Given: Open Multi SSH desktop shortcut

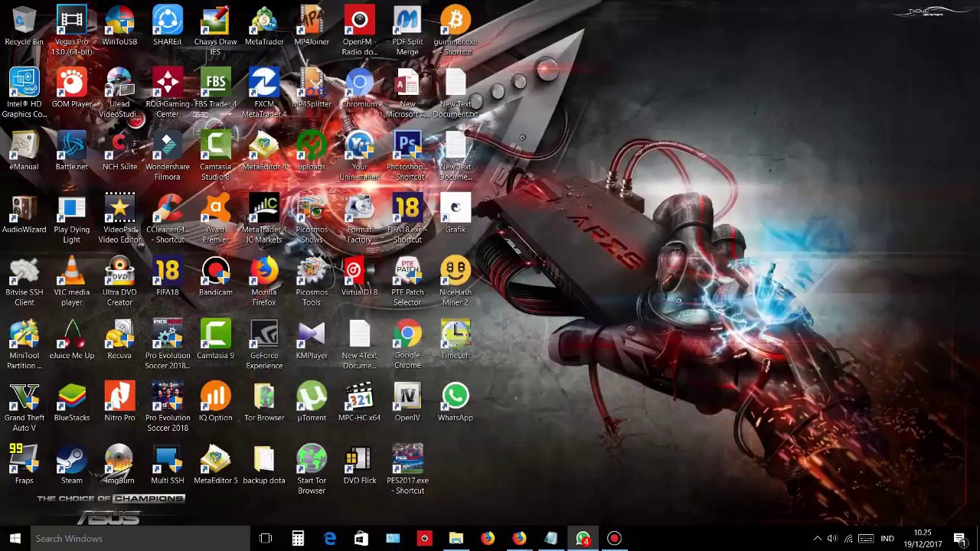Looking at the screenshot, I should pos(167,465).
